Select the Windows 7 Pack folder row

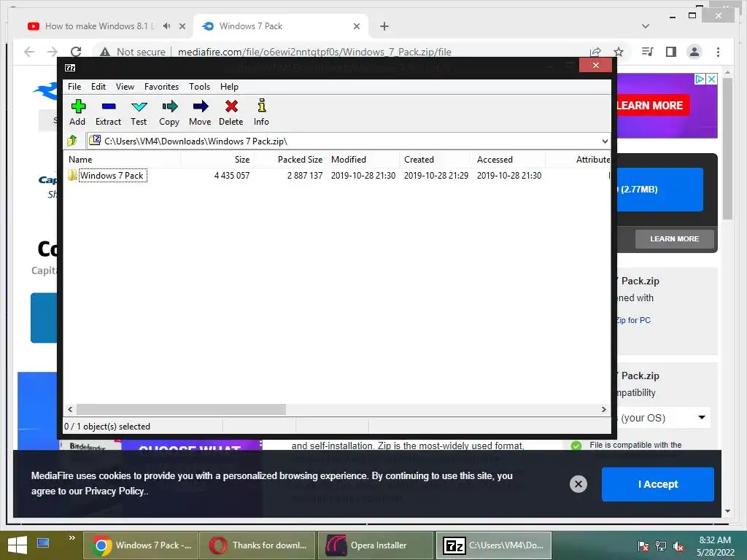point(337,176)
